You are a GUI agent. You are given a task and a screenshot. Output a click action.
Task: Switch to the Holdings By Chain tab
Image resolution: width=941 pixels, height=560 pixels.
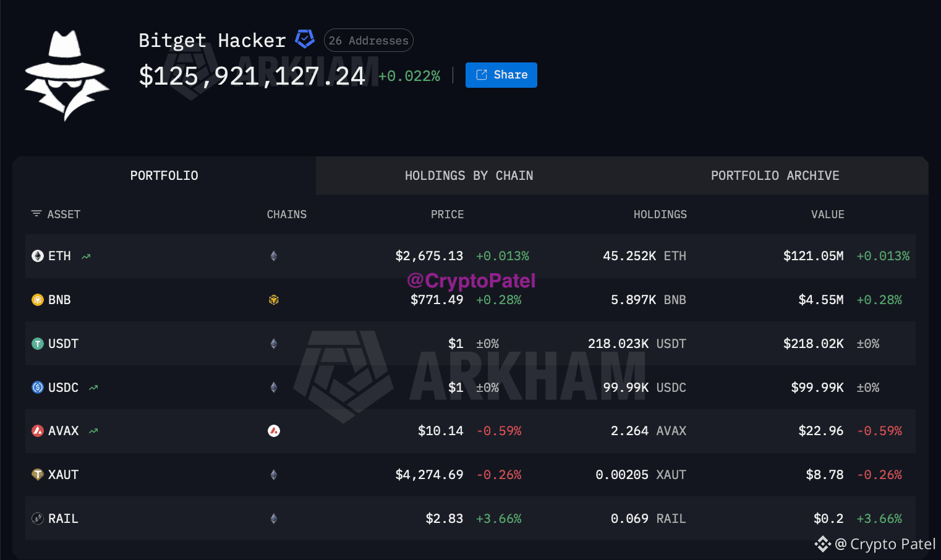(469, 176)
